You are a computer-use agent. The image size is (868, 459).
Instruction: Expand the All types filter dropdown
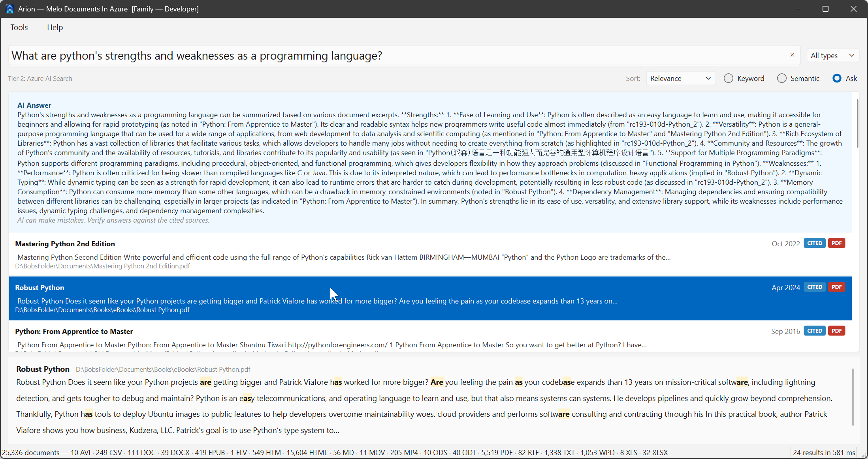click(x=832, y=56)
